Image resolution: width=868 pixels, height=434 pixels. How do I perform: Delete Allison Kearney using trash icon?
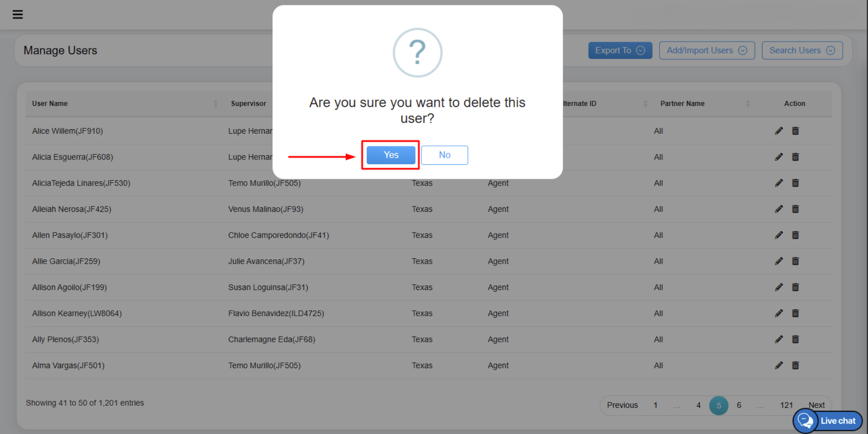click(x=795, y=313)
